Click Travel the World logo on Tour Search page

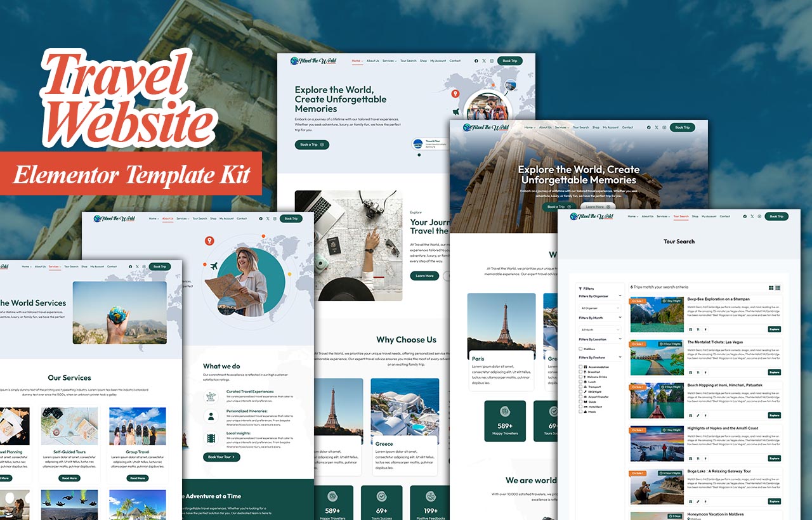pyautogui.click(x=591, y=216)
